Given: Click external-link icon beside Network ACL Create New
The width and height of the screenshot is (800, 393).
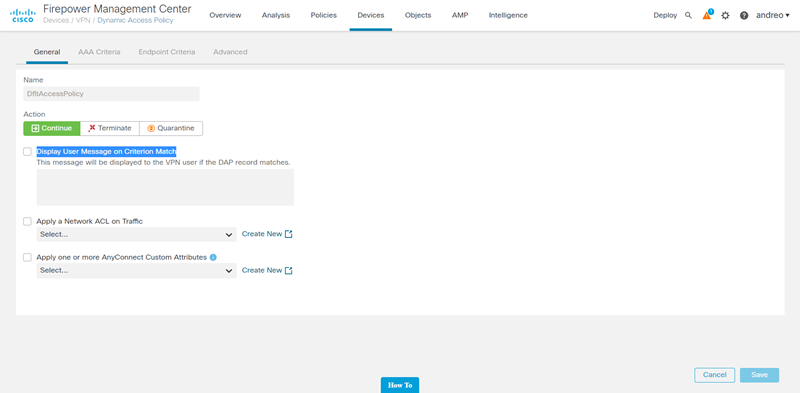Looking at the screenshot, I should [x=289, y=234].
